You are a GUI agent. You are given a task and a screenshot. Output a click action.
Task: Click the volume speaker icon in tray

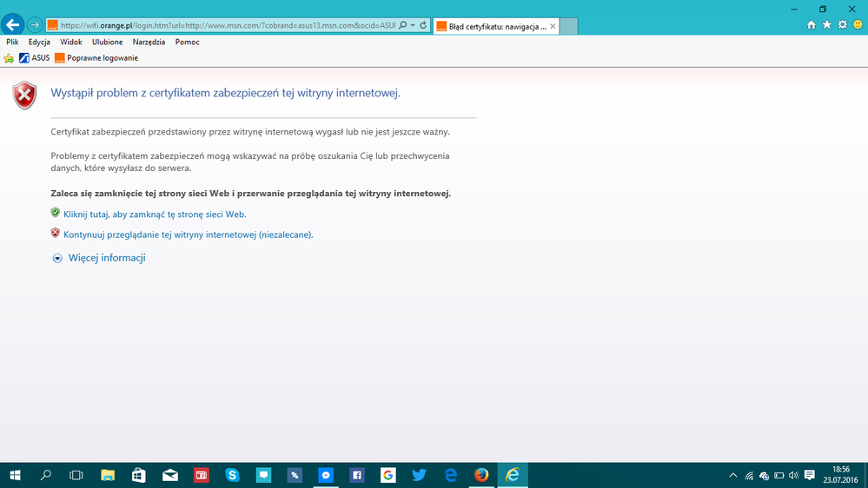coord(793,476)
